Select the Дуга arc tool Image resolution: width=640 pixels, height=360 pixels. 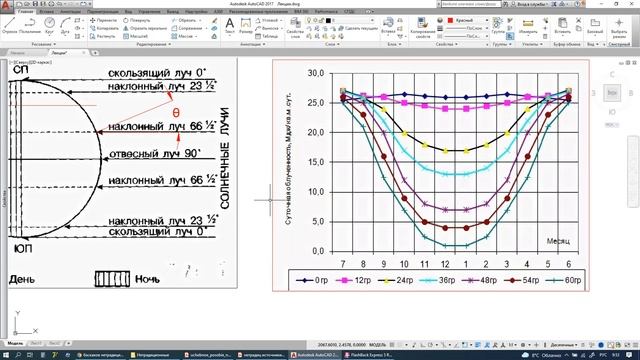coord(65,25)
